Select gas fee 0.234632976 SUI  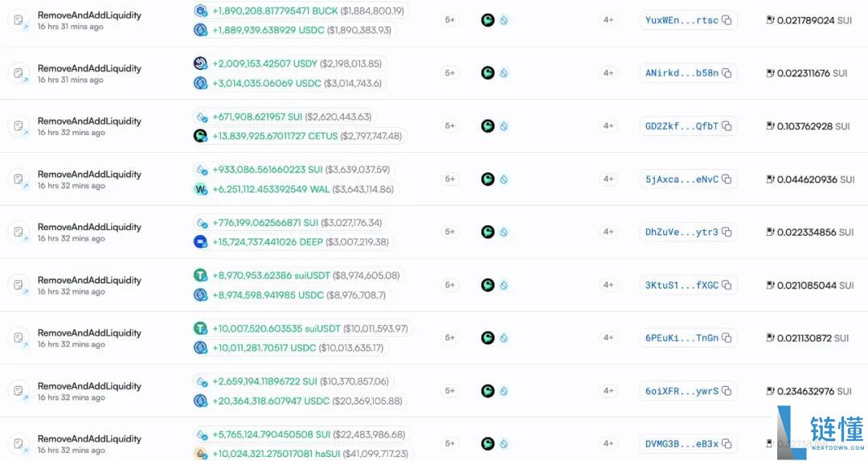[x=813, y=391]
